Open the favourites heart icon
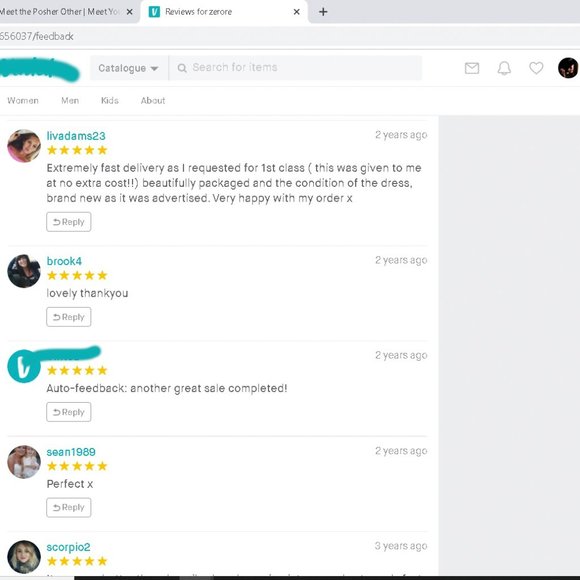 (536, 68)
